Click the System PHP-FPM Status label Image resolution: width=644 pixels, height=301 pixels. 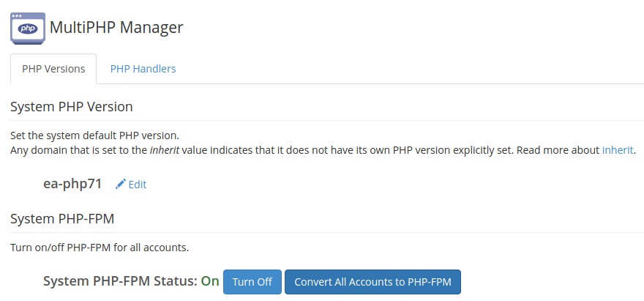[x=120, y=281]
